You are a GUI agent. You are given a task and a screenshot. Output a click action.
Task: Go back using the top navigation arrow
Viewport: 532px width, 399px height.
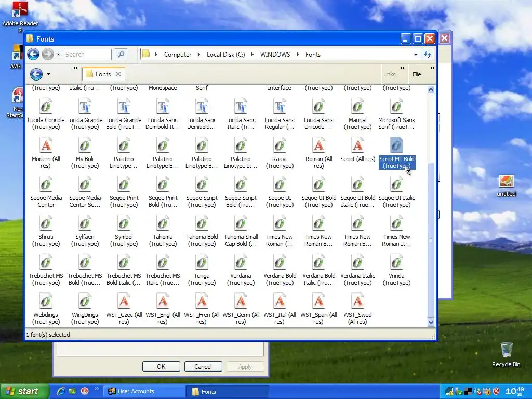[33, 54]
